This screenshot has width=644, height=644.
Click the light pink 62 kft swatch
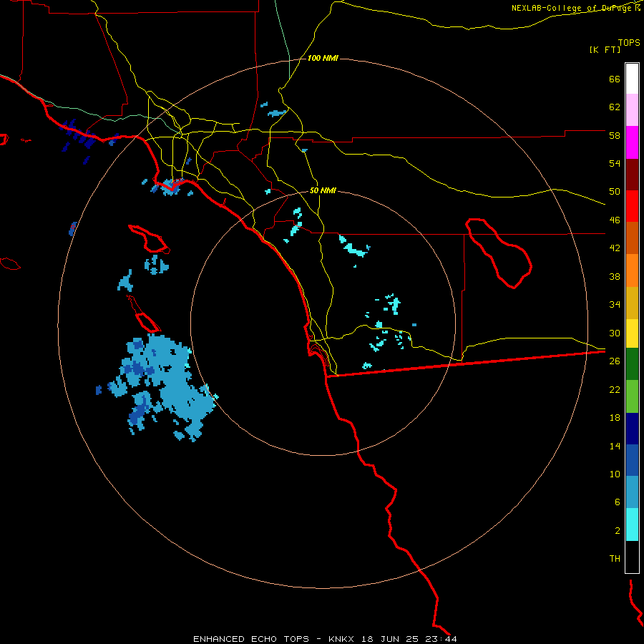632,110
